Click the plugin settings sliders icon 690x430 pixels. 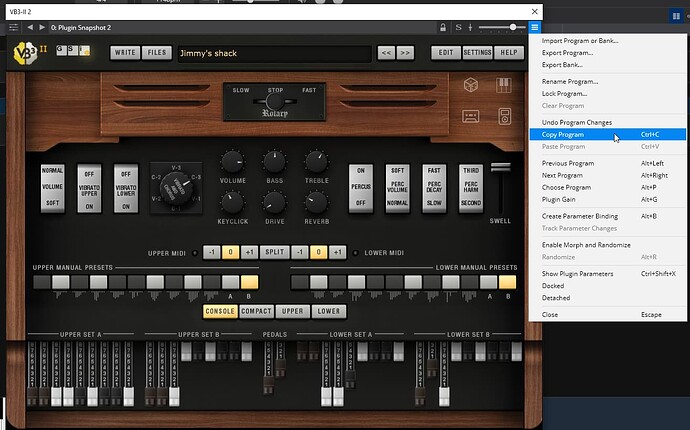[x=14, y=27]
